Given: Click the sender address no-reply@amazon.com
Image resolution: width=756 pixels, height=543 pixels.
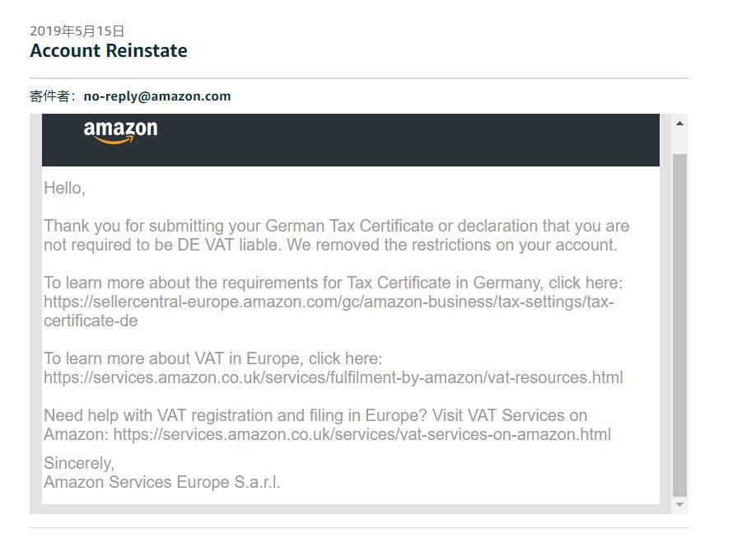Looking at the screenshot, I should [156, 96].
